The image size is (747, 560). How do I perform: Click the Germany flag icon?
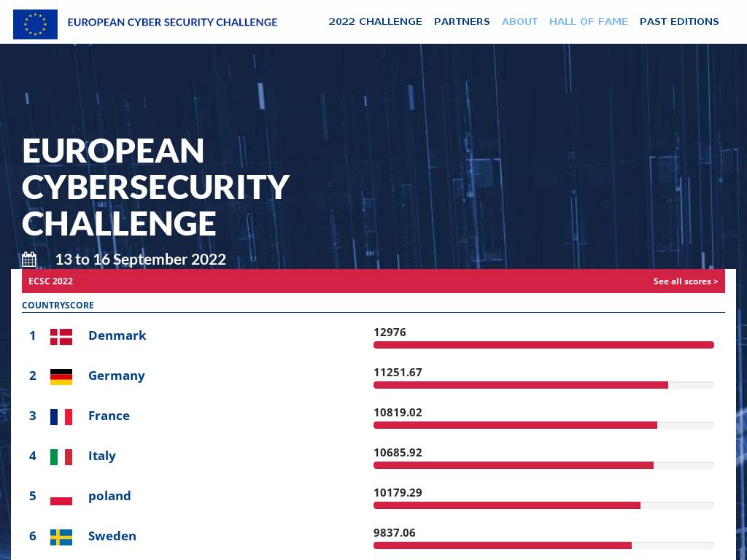(61, 376)
